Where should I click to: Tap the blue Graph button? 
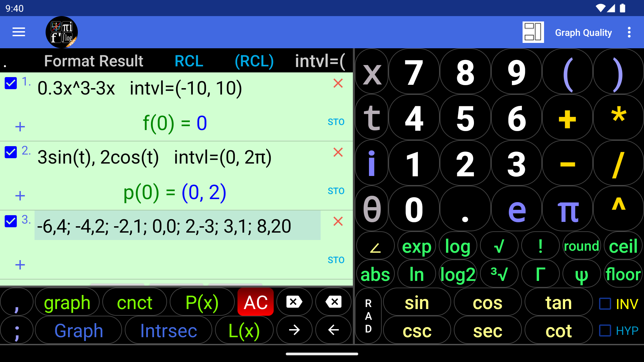(78, 330)
